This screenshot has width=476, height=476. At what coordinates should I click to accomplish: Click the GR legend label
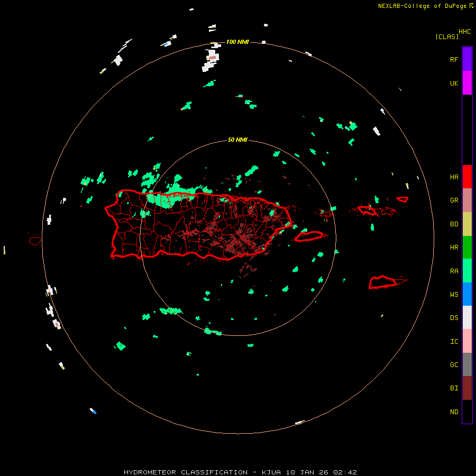[x=454, y=200]
